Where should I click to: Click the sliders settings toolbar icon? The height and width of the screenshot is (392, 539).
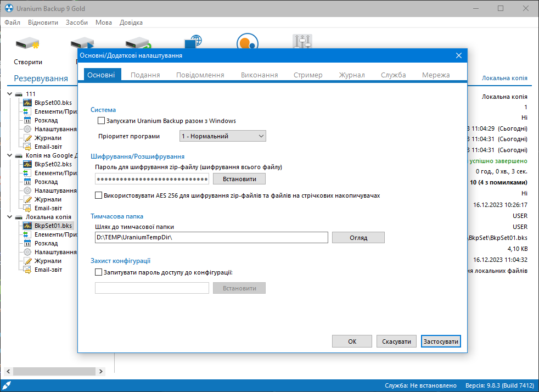point(302,41)
